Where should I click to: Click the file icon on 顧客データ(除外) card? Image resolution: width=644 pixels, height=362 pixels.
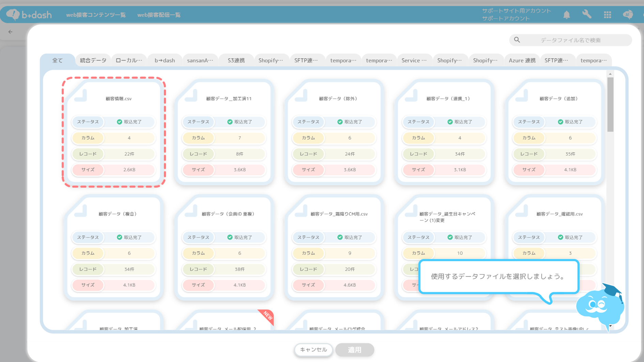tap(301, 96)
